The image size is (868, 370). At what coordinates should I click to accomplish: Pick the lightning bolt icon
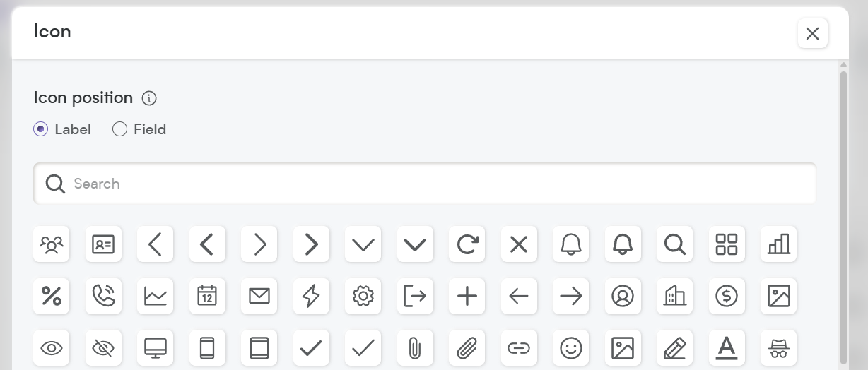point(311,297)
